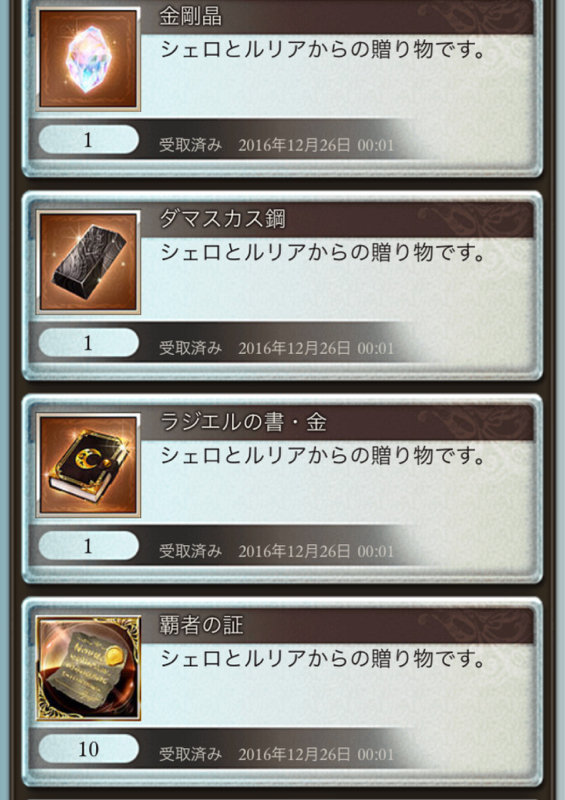Click the received date on 覇者の証 entry
The width and height of the screenshot is (565, 800).
pyautogui.click(x=316, y=754)
